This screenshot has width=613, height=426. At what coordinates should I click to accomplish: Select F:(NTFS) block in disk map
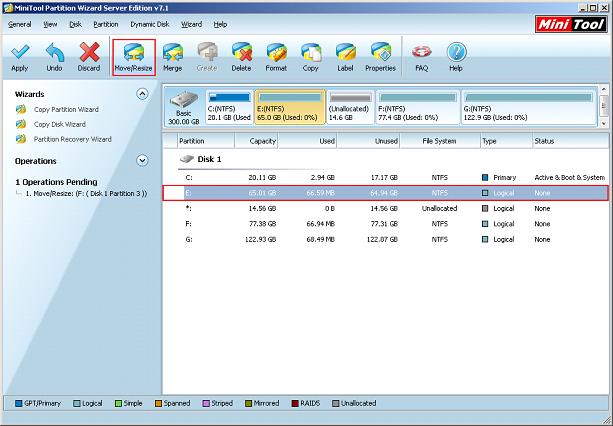(x=418, y=107)
